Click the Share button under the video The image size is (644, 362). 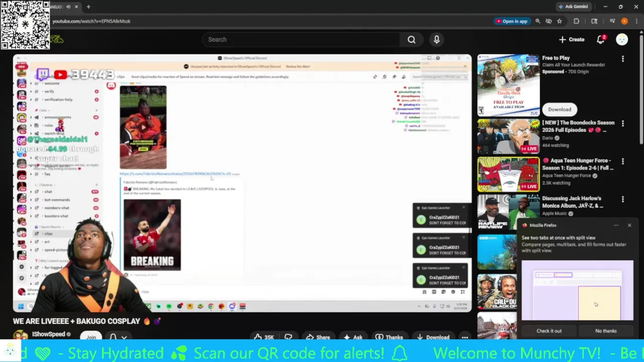(318, 337)
